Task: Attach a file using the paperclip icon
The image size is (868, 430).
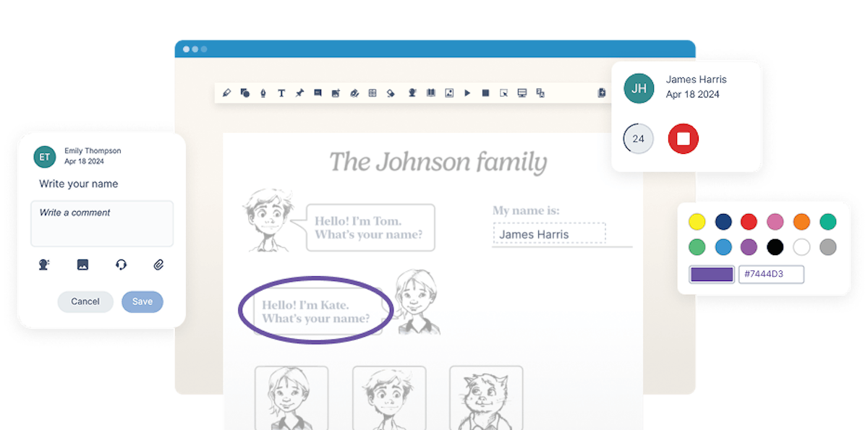Action: pyautogui.click(x=158, y=265)
